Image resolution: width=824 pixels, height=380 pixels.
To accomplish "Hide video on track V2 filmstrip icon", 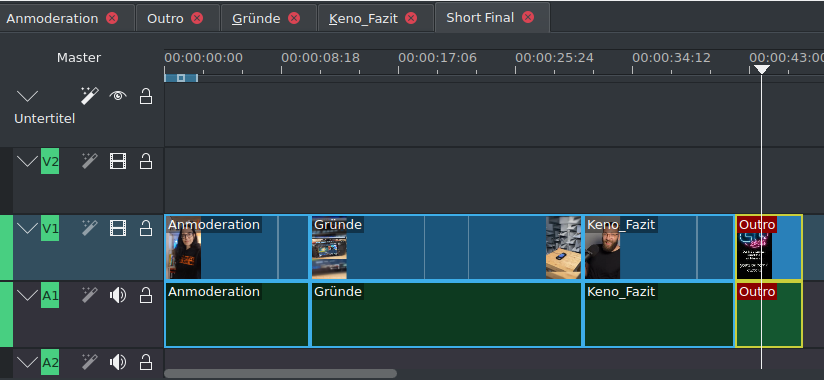I will pos(118,161).
